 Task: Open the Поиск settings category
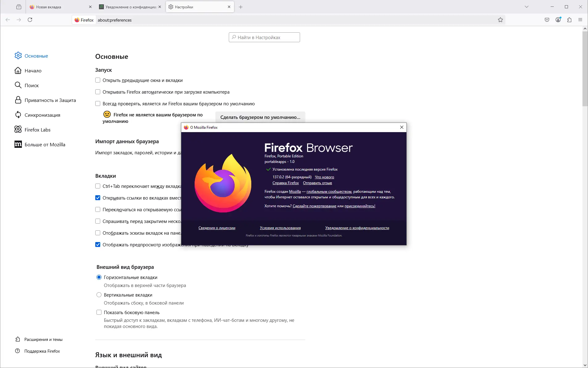coord(27,85)
